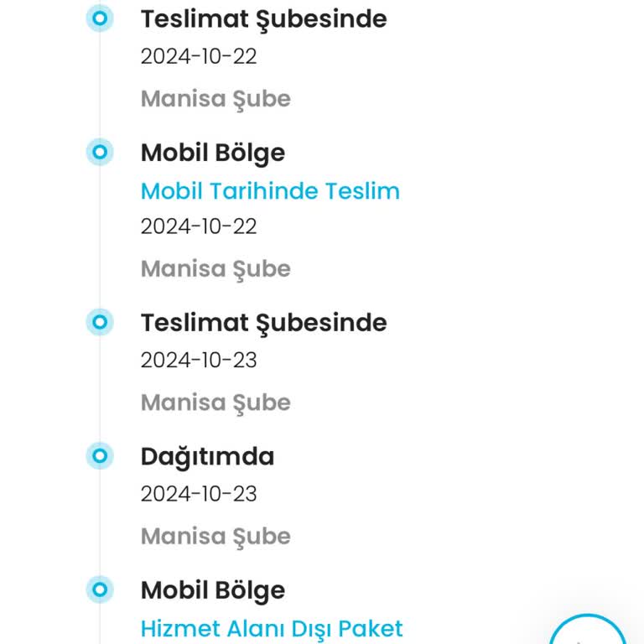Select the Teslimat Şubesinde heading dated 2024-10-22
The image size is (644, 644).
click(x=263, y=20)
